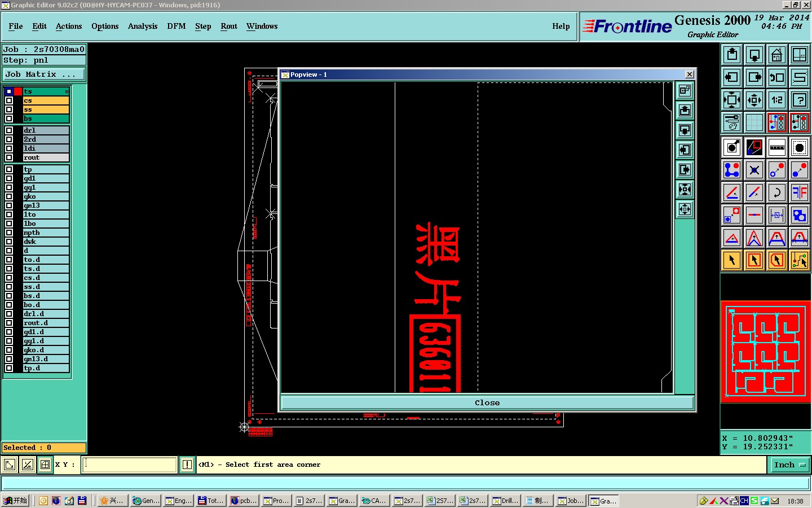
Task: Open the Analysis menu
Action: pyautogui.click(x=143, y=26)
